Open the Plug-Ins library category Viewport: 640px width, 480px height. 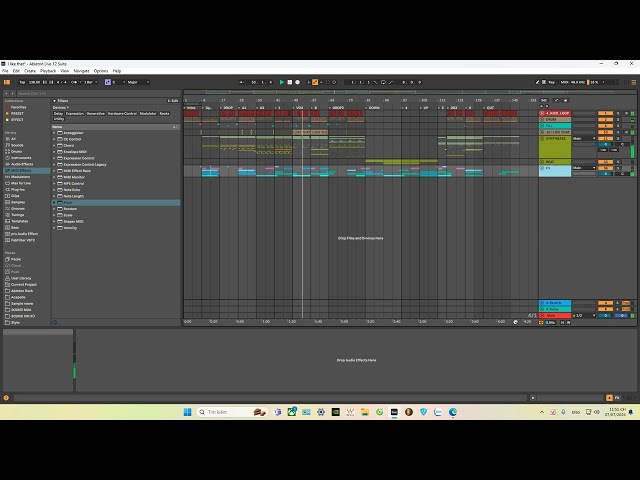click(18, 189)
